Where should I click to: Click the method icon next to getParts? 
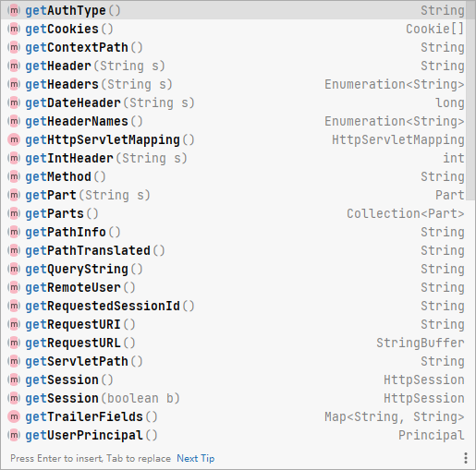pos(14,213)
